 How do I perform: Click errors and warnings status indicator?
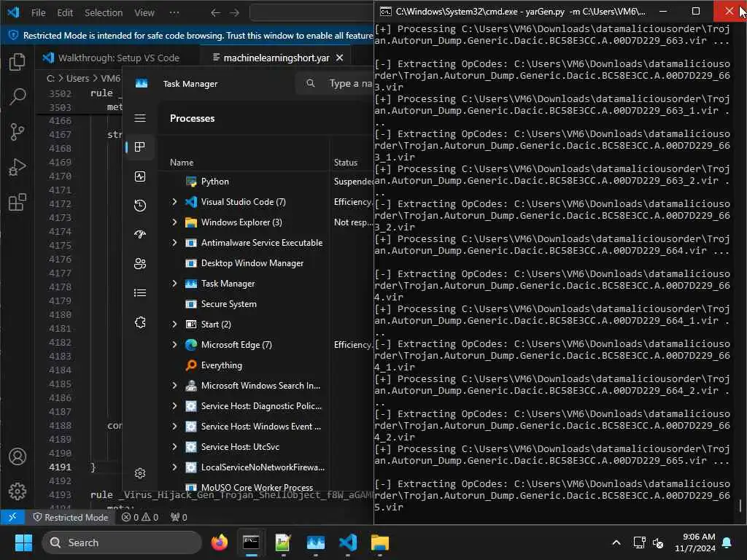[x=139, y=517]
